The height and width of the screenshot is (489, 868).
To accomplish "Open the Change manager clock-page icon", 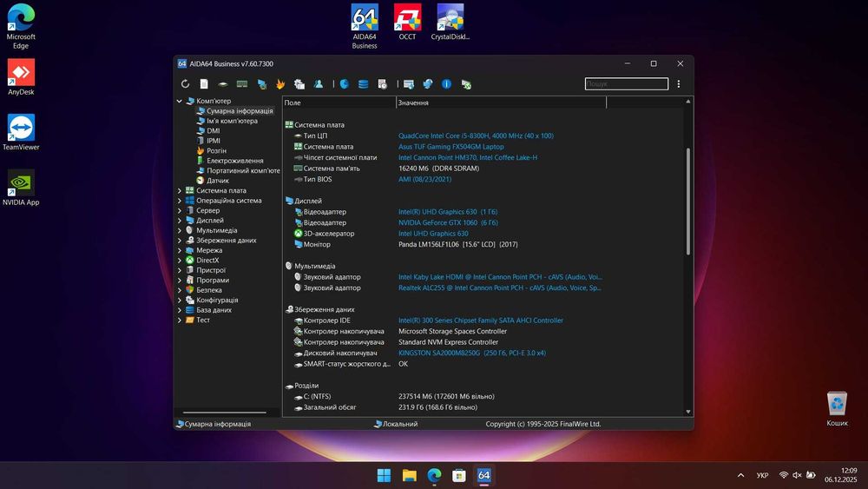I will click(x=383, y=84).
